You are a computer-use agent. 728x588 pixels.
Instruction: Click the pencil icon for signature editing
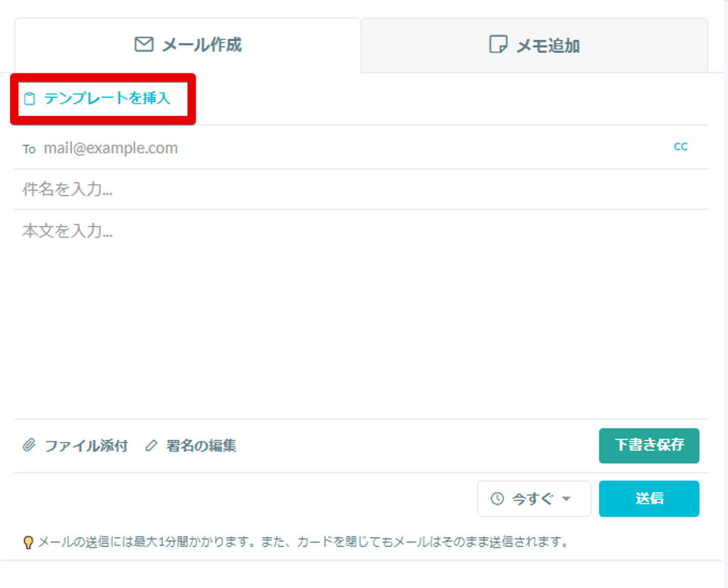coord(152,446)
